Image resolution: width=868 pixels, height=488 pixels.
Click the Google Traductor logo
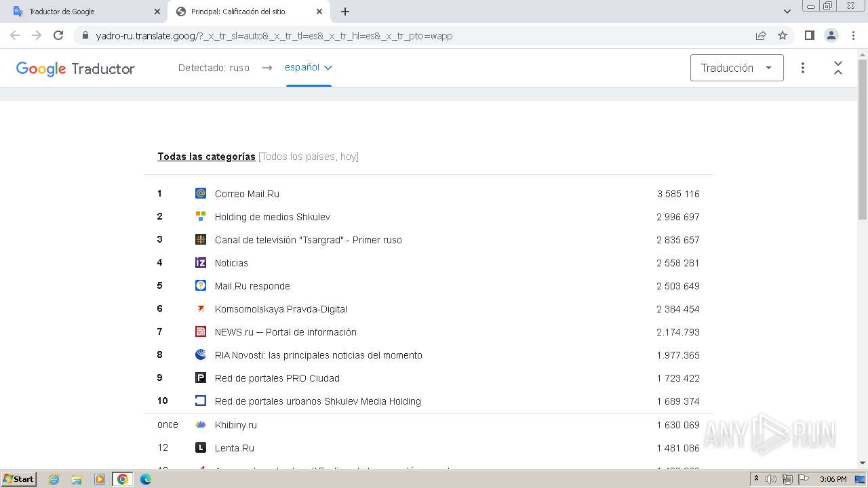pos(75,68)
